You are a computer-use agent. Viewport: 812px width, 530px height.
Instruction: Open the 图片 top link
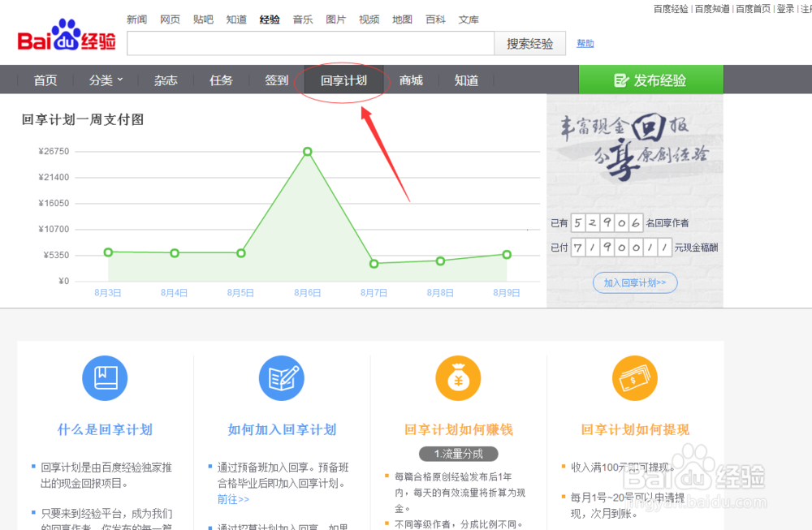(335, 19)
